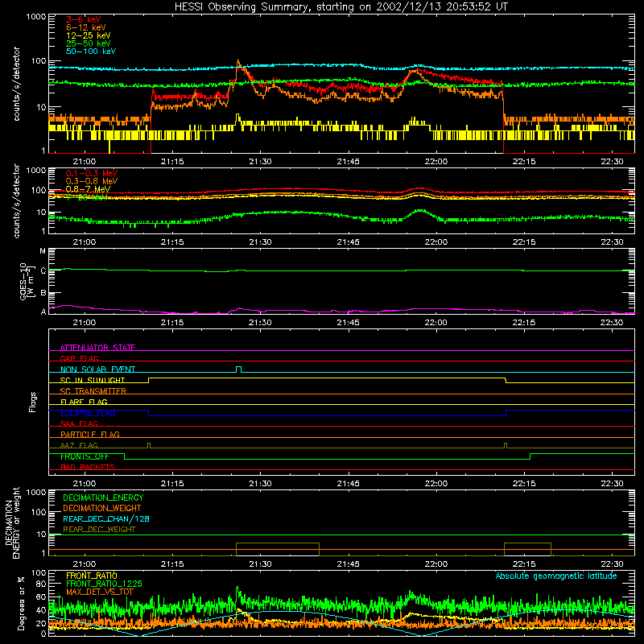Select the 12-25 keV legend entry
The image size is (644, 644).
(x=88, y=35)
